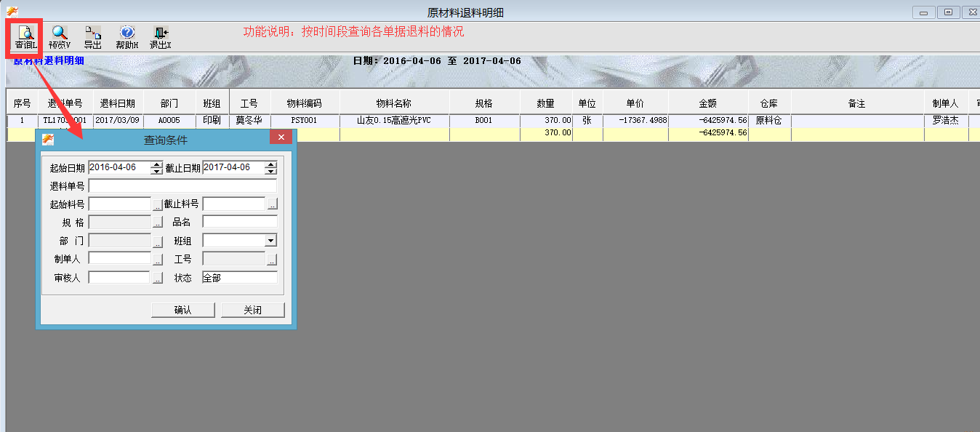Select cell 莫冬华 in the table
This screenshot has width=980, height=432.
click(x=249, y=121)
